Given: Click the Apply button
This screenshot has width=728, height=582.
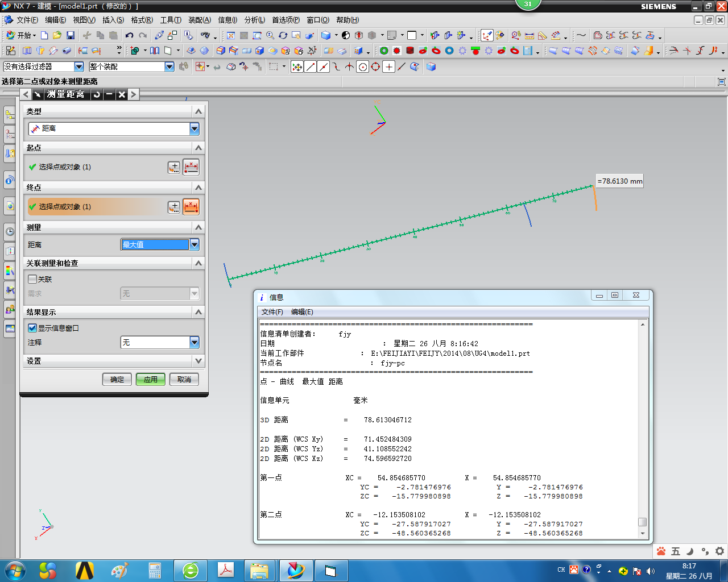Looking at the screenshot, I should point(151,380).
